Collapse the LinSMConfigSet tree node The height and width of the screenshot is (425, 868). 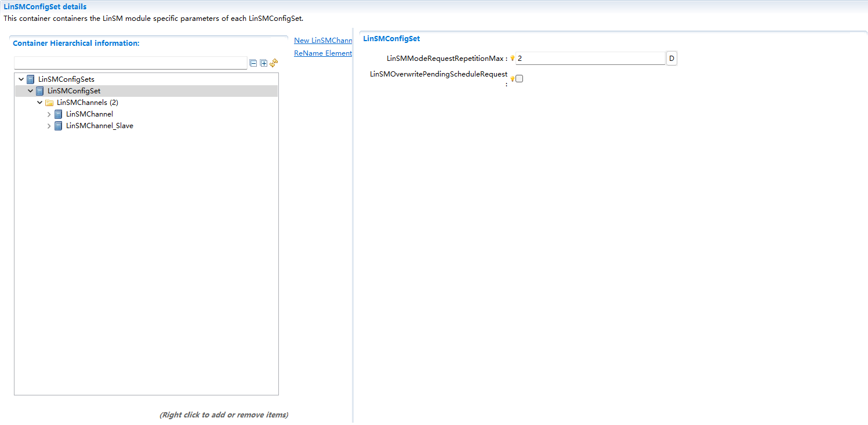pos(30,90)
